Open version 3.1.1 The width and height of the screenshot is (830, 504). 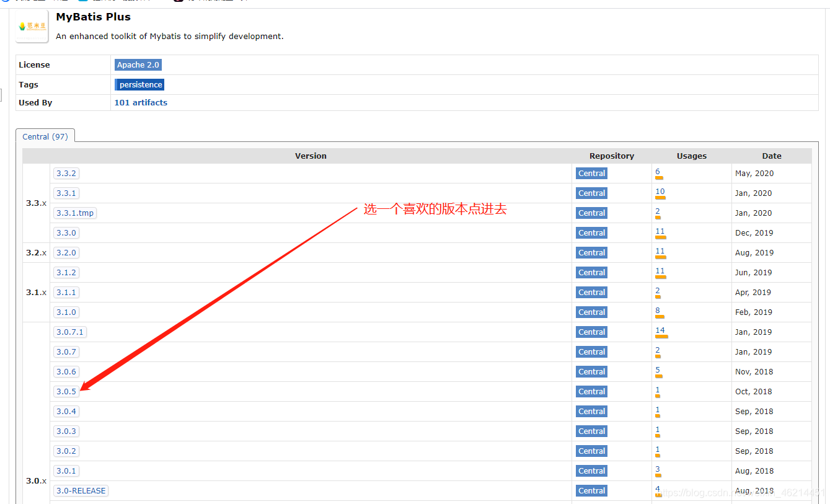[x=66, y=292]
